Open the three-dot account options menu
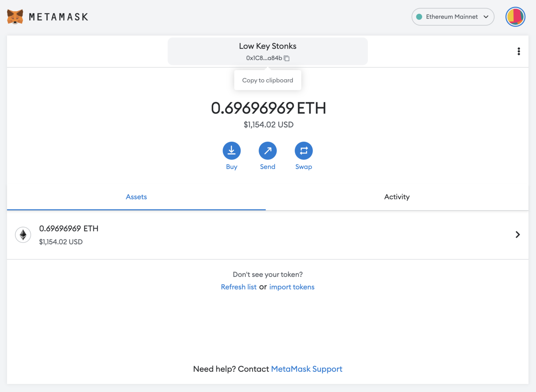Viewport: 536px width, 392px height. 519,51
